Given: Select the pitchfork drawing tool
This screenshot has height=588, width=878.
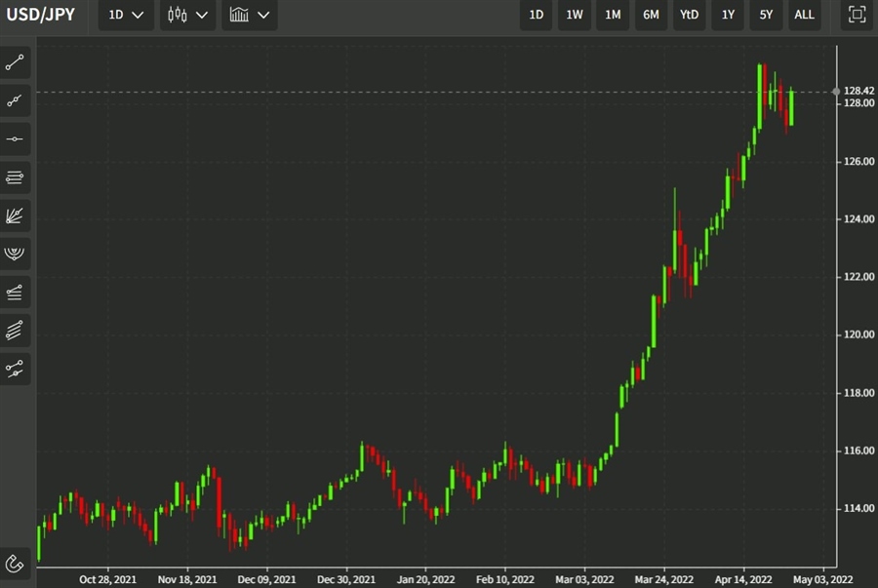Looking at the screenshot, I should click(x=15, y=369).
